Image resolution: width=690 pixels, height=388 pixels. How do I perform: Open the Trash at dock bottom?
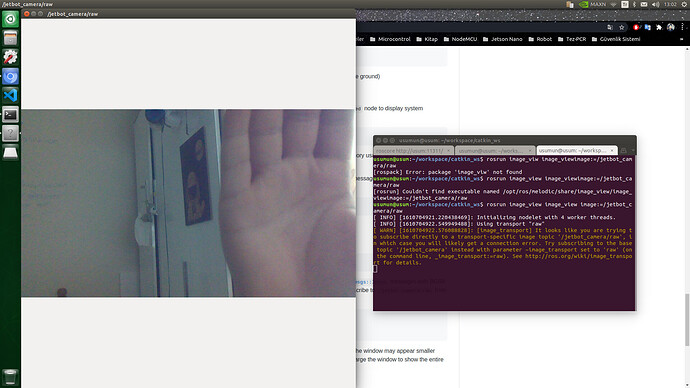(x=10, y=377)
